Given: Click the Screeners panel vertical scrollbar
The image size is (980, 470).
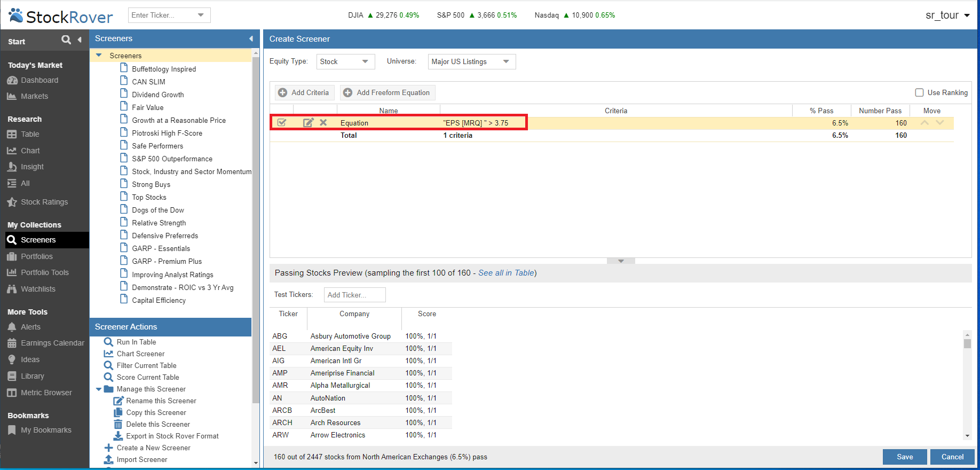Looking at the screenshot, I should [x=256, y=230].
